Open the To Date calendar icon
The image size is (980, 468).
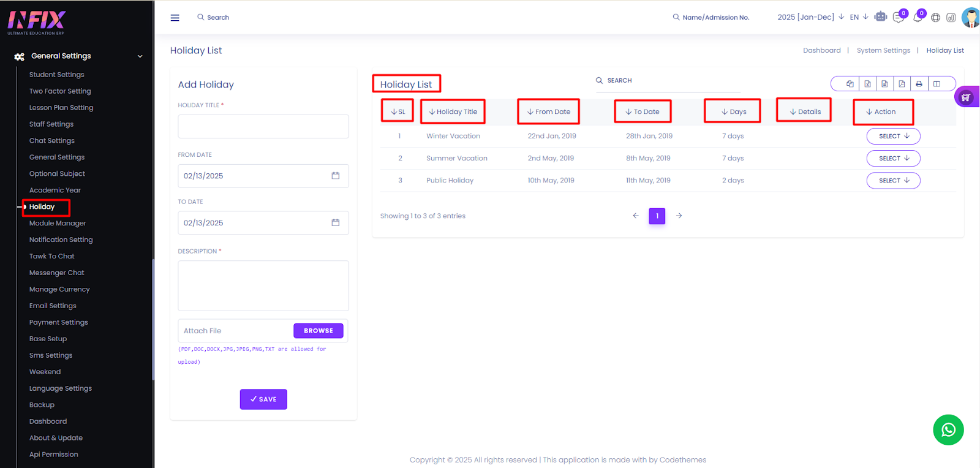(x=336, y=223)
